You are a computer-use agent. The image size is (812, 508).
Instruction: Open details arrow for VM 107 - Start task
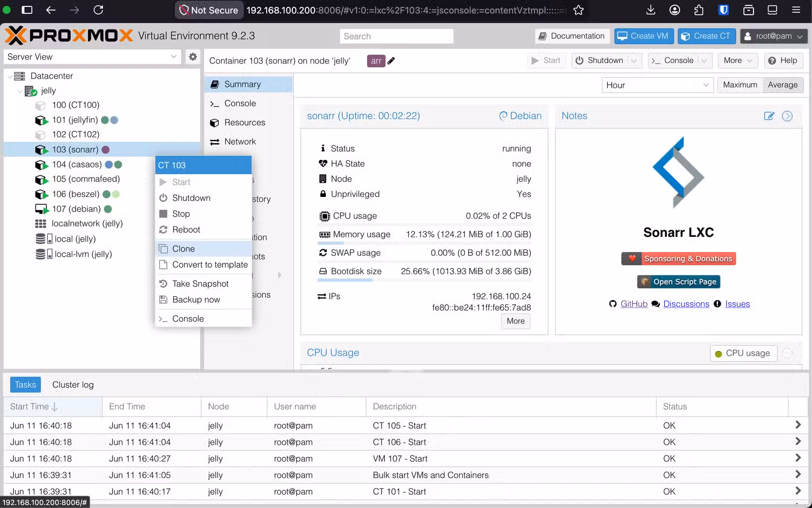click(x=798, y=458)
